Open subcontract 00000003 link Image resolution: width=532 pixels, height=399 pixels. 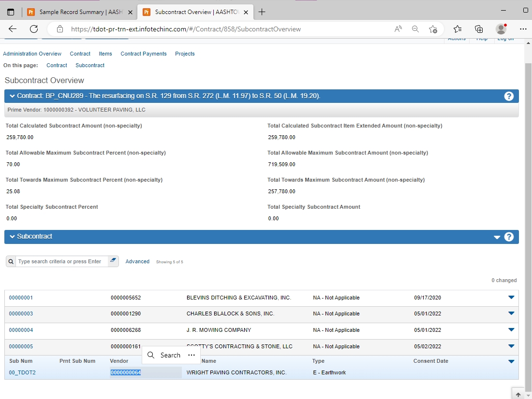click(21, 313)
